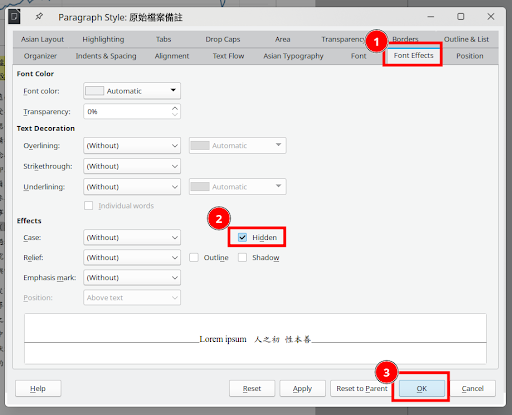The height and width of the screenshot is (415, 512).
Task: Click the Help button
Action: [38, 388]
